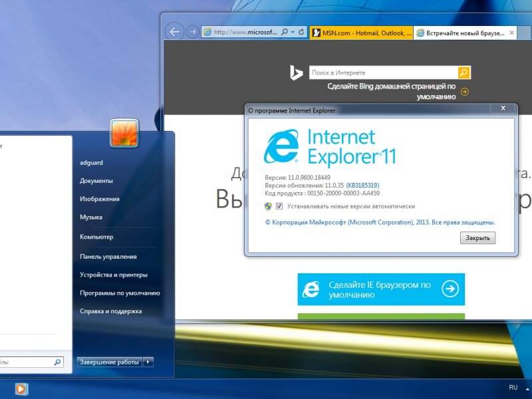Viewport: 532px width, 399px height.
Task: Click Сделайте IE браузером по умолчанию banner
Action: (381, 289)
